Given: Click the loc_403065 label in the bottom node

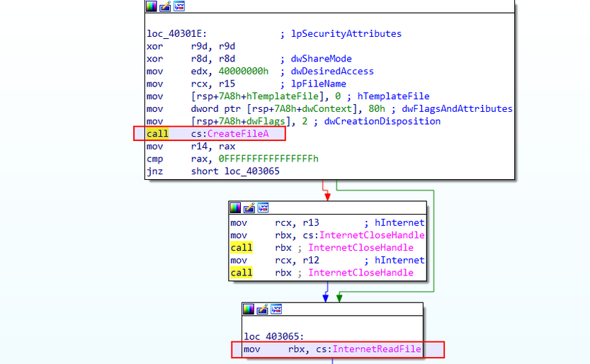Looking at the screenshot, I should tap(273, 336).
